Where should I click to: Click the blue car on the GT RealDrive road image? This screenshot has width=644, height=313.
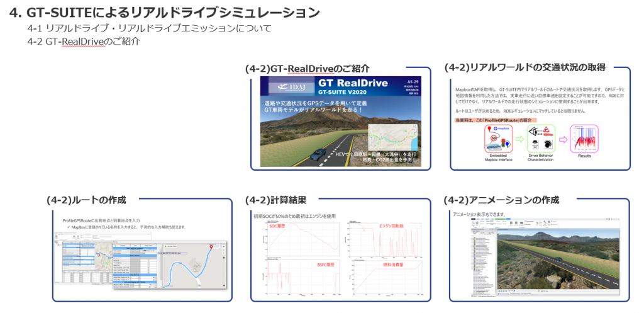[318, 155]
